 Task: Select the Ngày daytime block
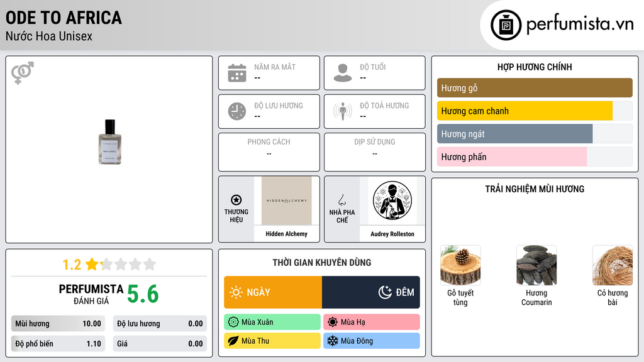(x=273, y=292)
